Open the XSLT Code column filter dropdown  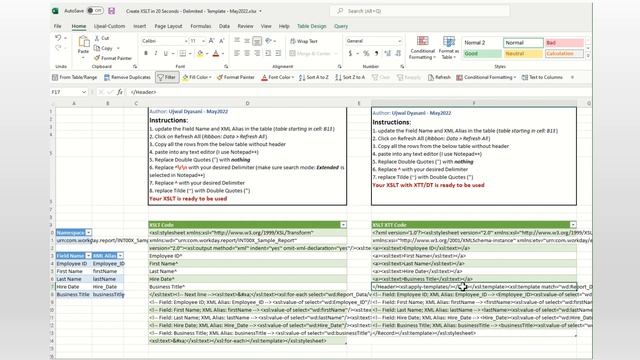(x=343, y=225)
